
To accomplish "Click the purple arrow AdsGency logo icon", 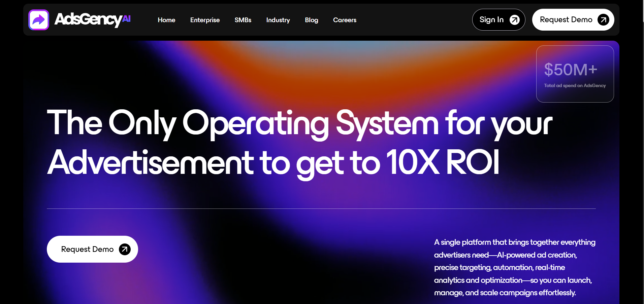I will click(x=39, y=20).
